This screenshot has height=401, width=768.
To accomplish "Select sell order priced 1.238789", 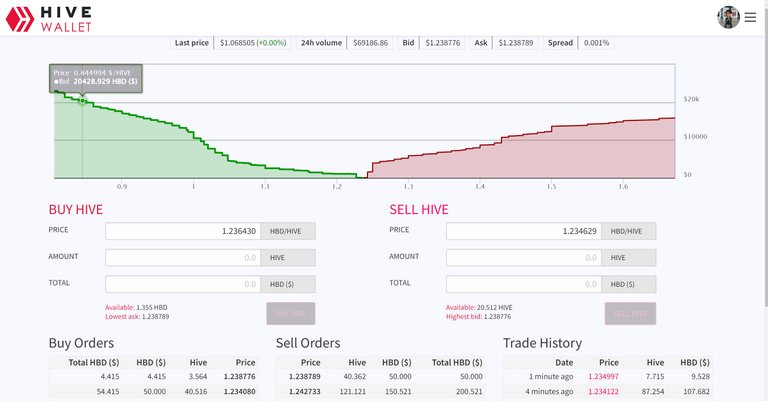I will pos(380,377).
